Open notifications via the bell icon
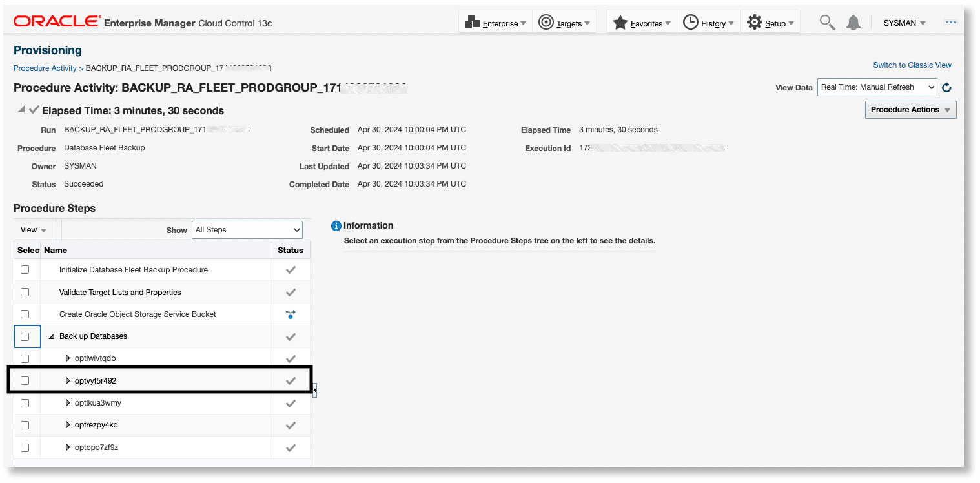The width and height of the screenshot is (980, 483). pos(853,21)
